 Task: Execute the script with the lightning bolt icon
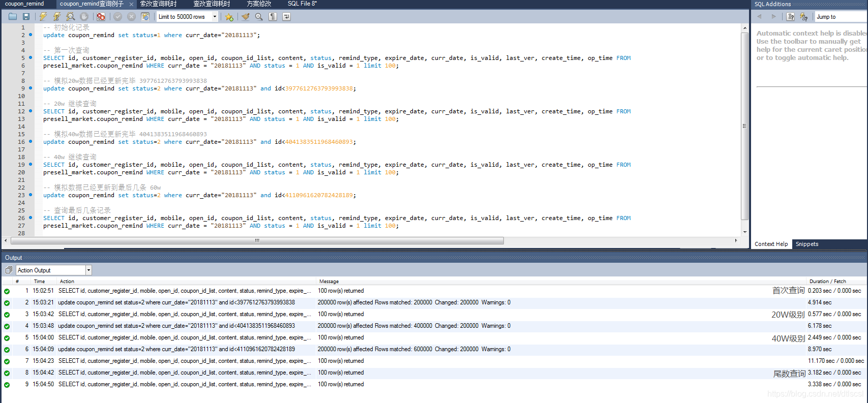43,17
